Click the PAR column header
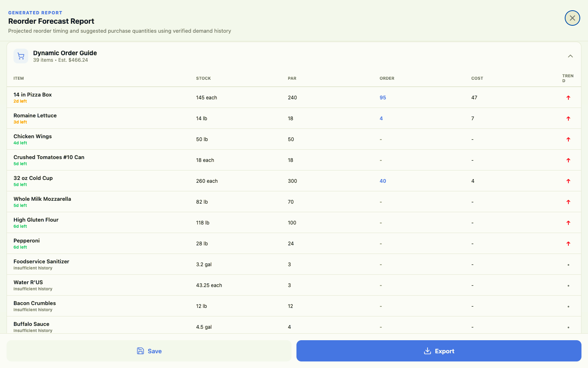 292,78
